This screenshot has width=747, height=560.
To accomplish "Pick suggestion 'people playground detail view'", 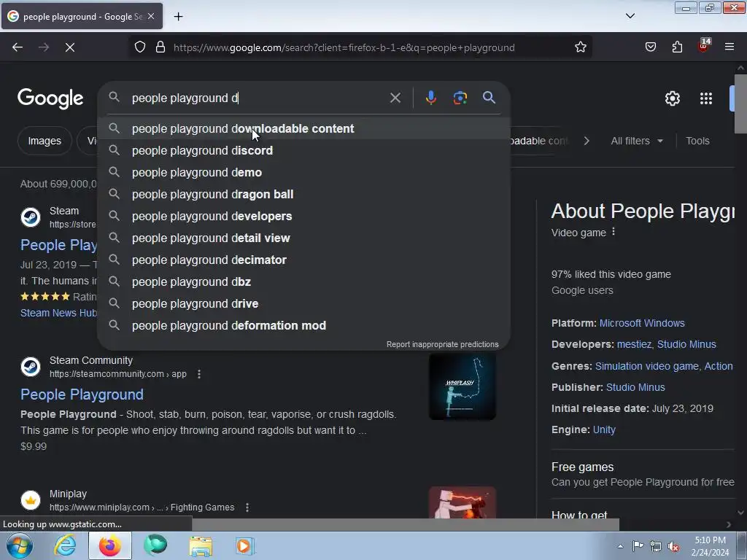I will tap(303, 238).
